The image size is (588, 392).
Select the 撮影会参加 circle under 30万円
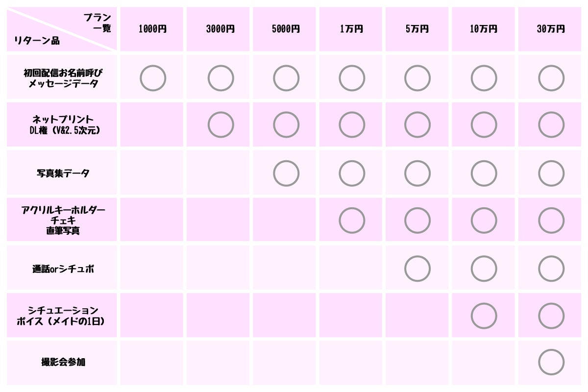tap(551, 362)
